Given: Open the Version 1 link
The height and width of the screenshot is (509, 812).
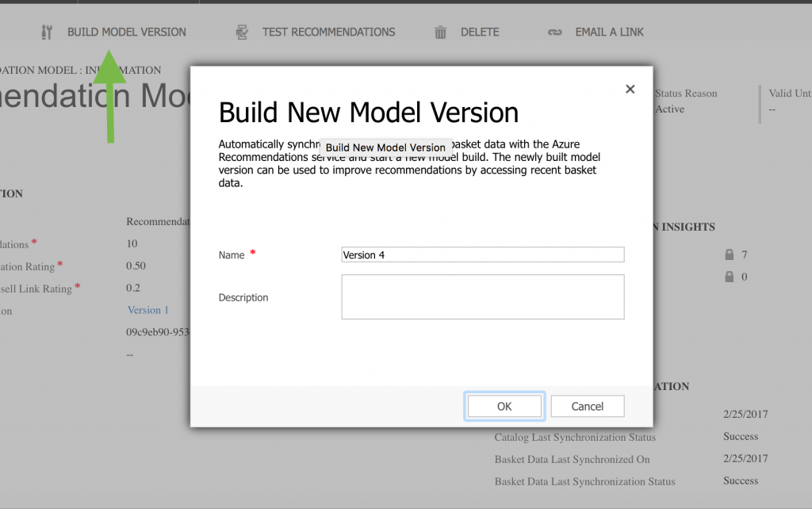Looking at the screenshot, I should coord(148,310).
